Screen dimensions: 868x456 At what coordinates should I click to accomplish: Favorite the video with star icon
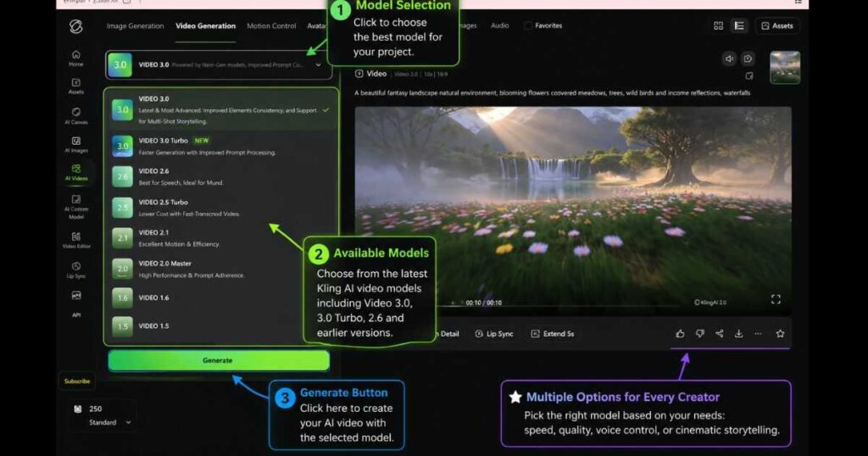(x=780, y=334)
